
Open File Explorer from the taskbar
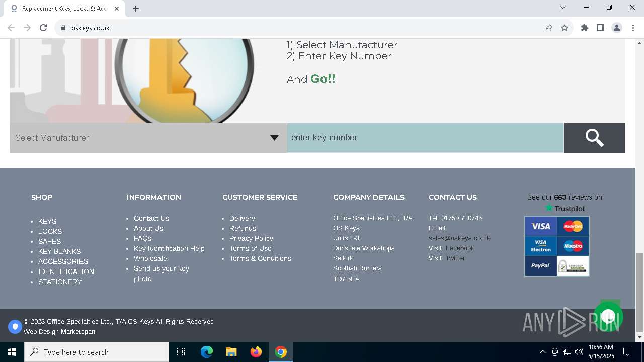pyautogui.click(x=231, y=352)
